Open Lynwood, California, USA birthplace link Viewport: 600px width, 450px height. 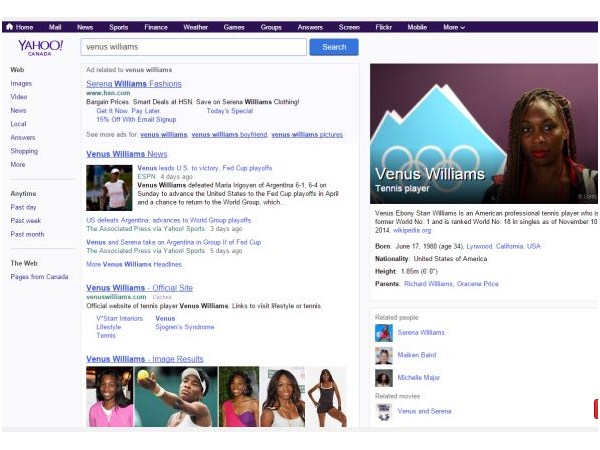point(503,246)
